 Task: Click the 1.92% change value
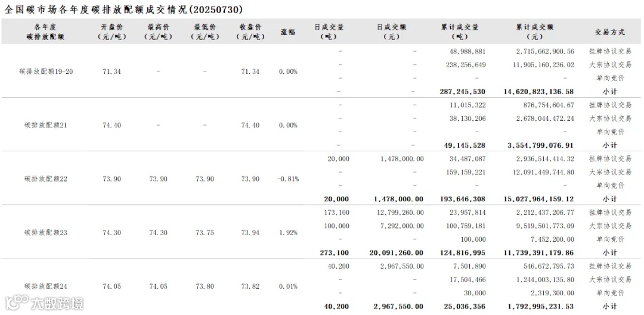[288, 233]
